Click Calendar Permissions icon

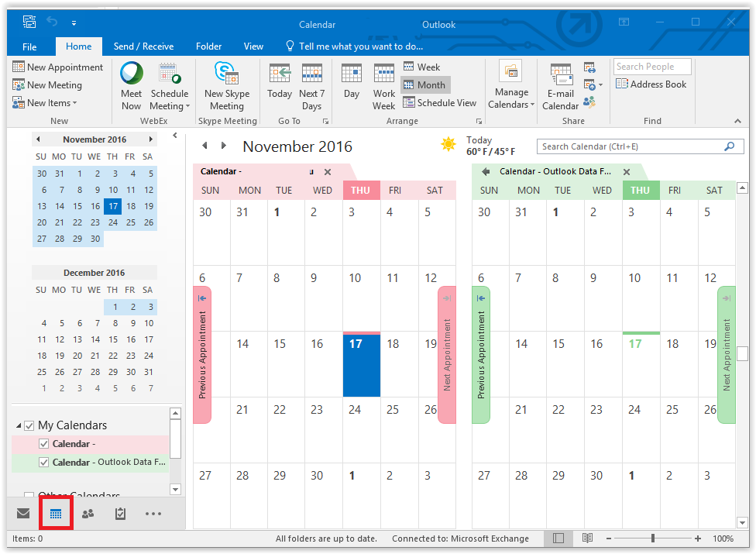(x=589, y=102)
